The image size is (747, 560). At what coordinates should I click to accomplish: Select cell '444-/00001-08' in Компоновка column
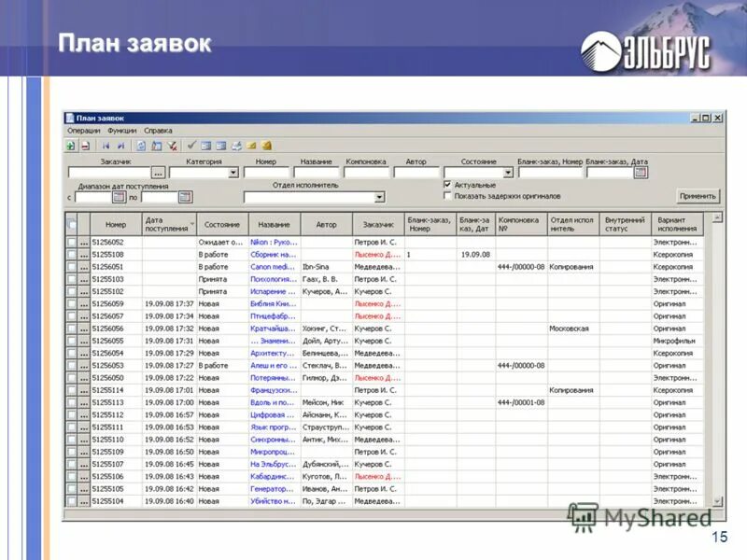coord(521,402)
